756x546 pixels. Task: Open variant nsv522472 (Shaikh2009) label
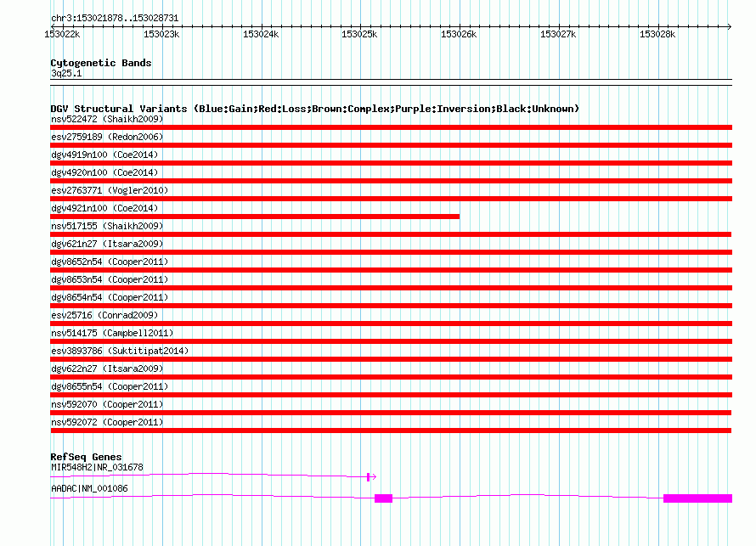tap(107, 119)
